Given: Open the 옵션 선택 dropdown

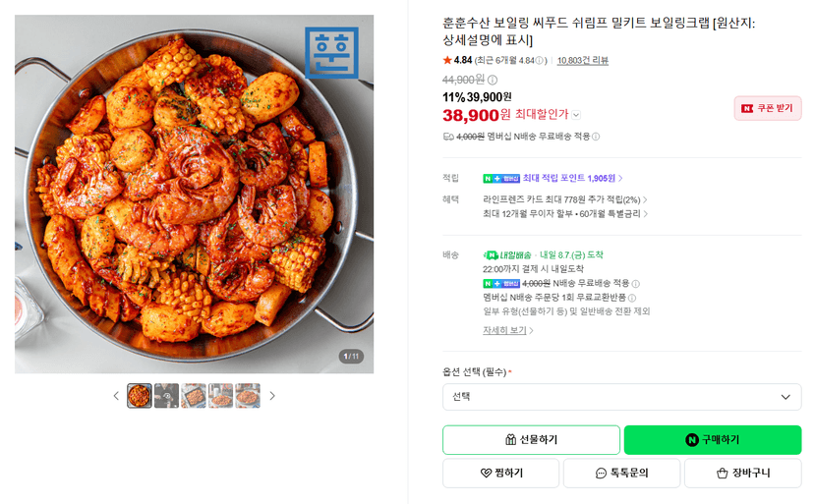Looking at the screenshot, I should 622,397.
